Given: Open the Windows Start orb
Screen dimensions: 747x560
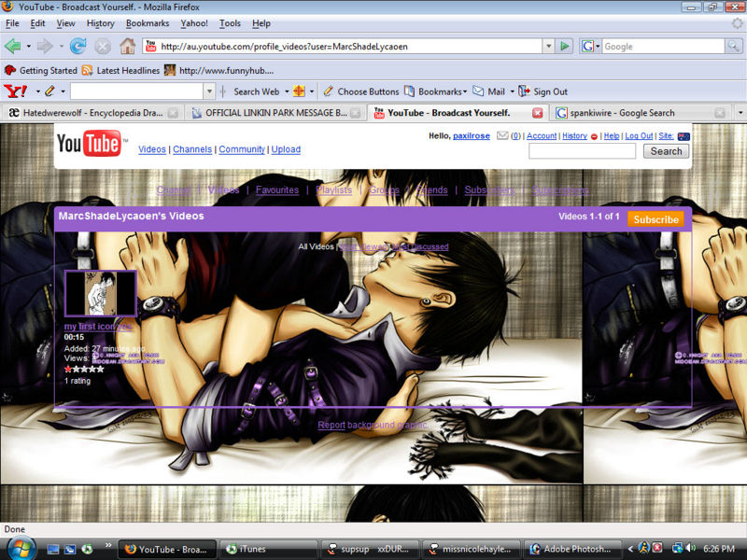Looking at the screenshot, I should coord(20,548).
